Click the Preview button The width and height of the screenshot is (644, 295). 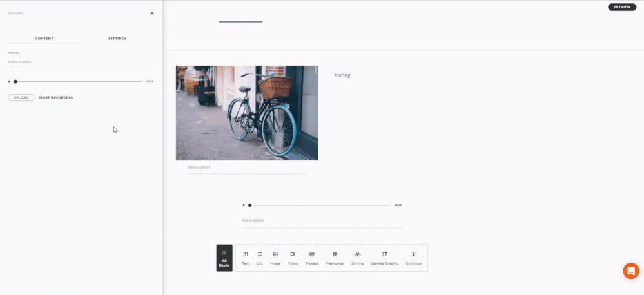pyautogui.click(x=622, y=7)
